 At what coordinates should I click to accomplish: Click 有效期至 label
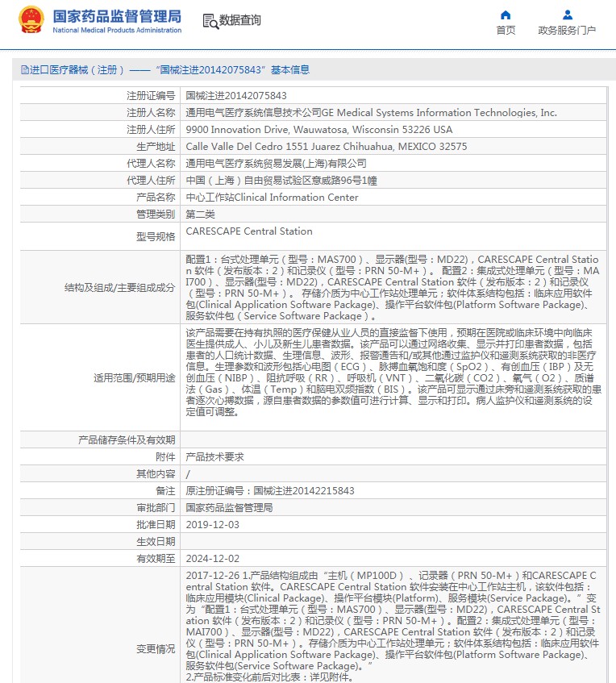[x=156, y=559]
